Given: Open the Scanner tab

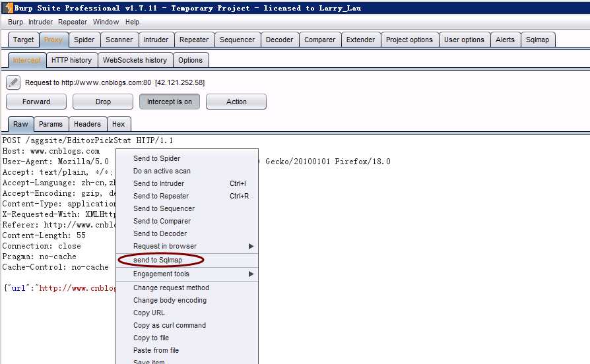Looking at the screenshot, I should click(x=119, y=40).
